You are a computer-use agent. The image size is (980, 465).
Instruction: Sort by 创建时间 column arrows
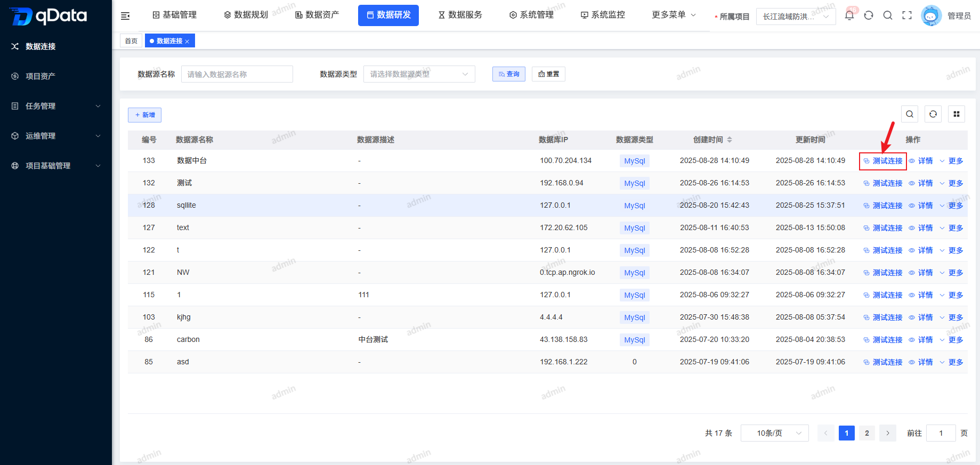point(730,140)
